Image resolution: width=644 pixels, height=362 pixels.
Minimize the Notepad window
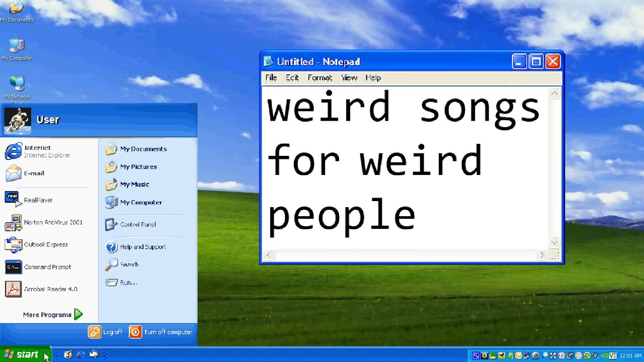point(520,62)
